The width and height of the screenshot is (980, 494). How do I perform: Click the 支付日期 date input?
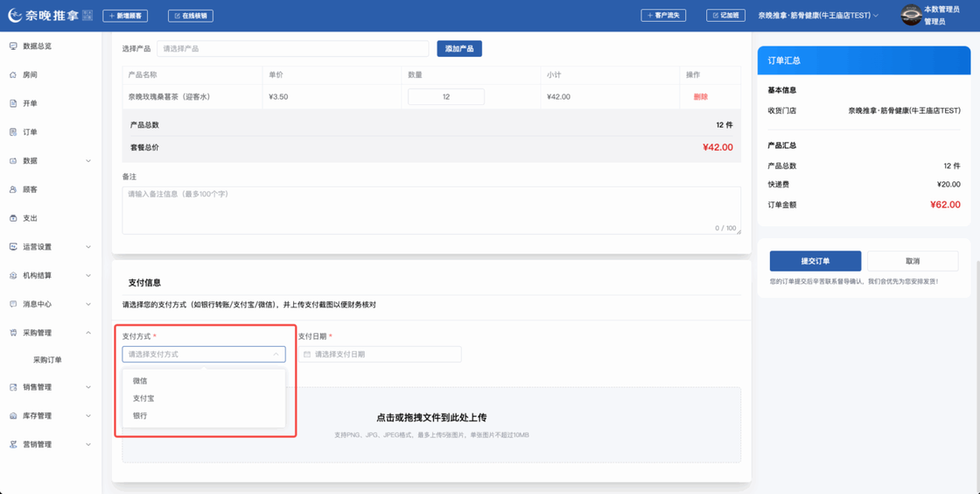[x=380, y=355]
